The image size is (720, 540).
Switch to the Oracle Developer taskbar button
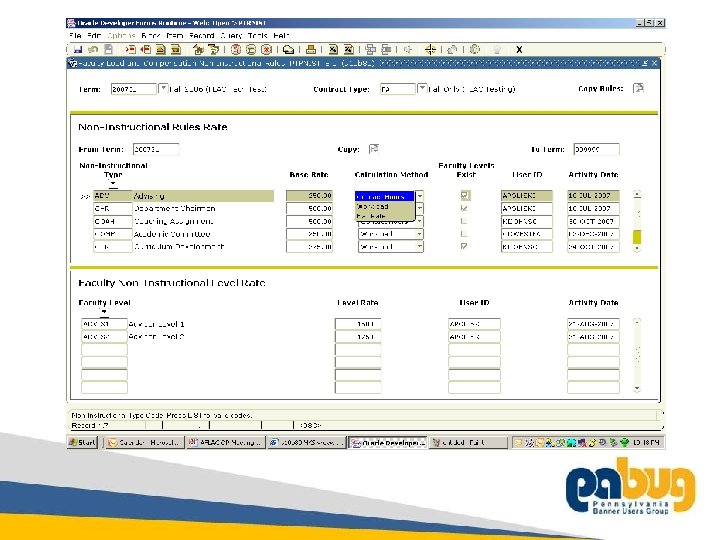pyautogui.click(x=388, y=442)
